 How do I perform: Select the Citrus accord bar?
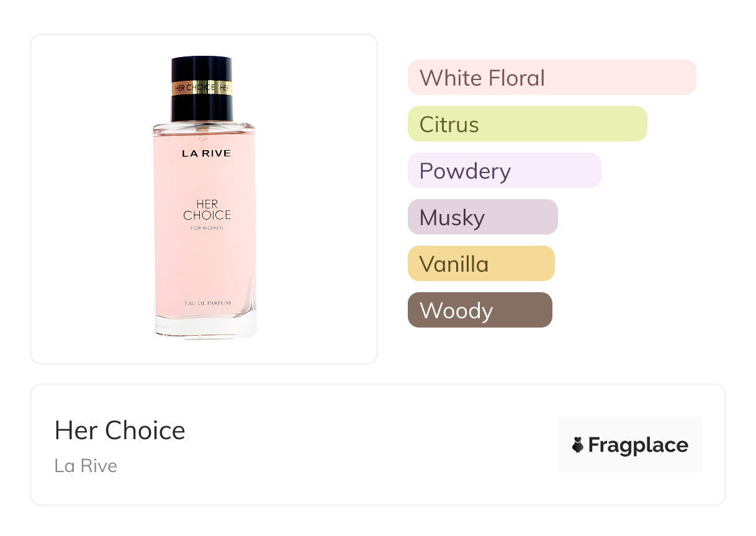click(x=527, y=124)
